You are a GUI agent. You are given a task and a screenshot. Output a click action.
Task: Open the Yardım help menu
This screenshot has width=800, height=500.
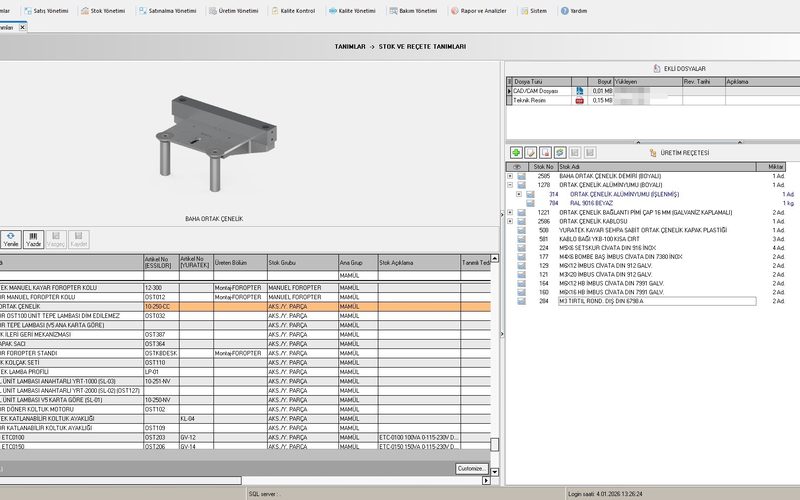tap(574, 11)
